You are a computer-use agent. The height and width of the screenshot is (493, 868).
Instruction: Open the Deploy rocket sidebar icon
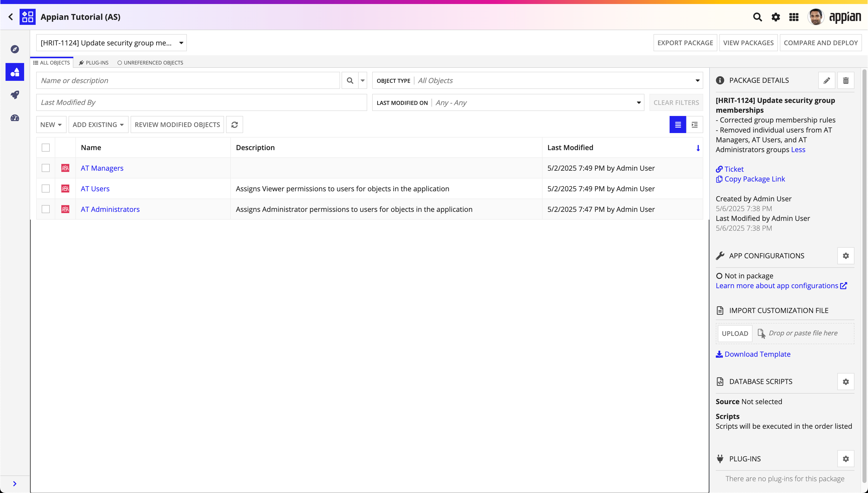point(15,95)
